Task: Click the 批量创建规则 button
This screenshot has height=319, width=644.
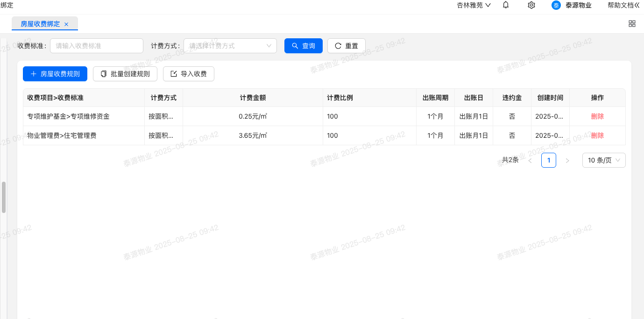Action: pyautogui.click(x=125, y=74)
